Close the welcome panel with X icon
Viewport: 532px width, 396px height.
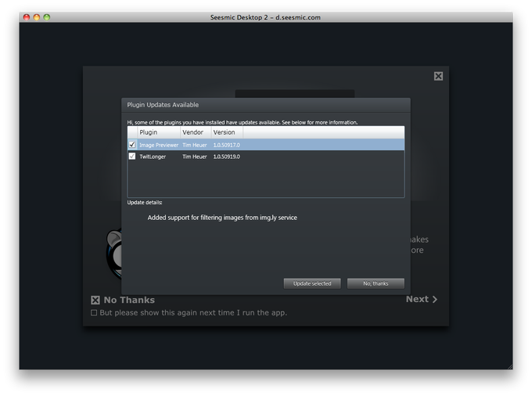click(x=438, y=76)
